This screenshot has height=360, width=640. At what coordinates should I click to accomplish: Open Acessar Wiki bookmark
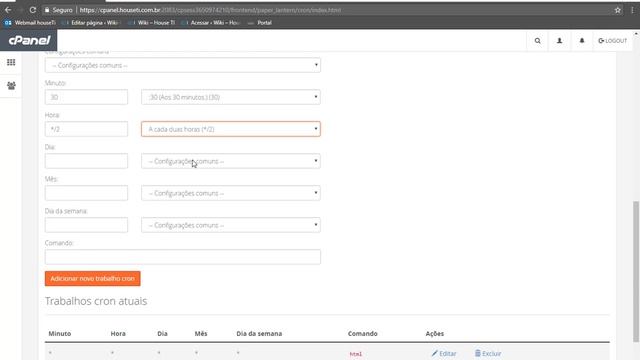211,23
